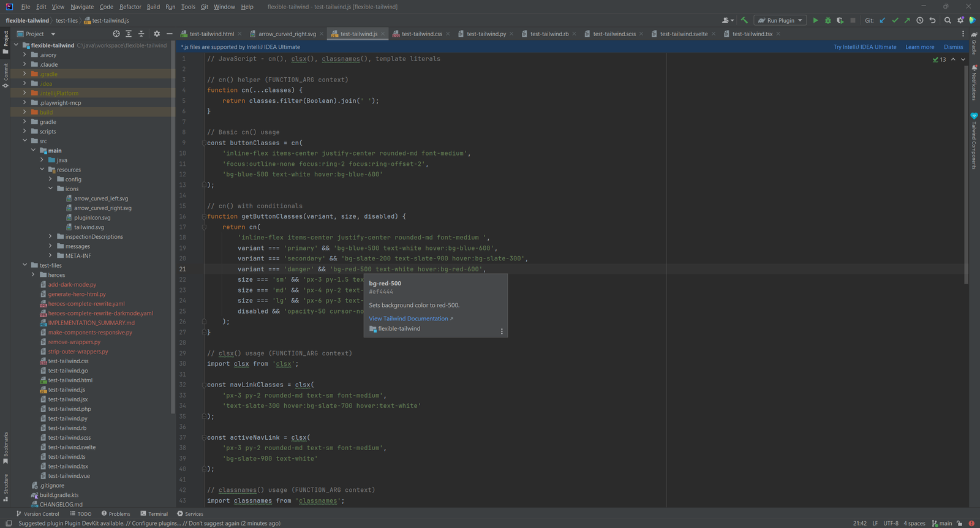Collapse the src folder

(x=24, y=141)
